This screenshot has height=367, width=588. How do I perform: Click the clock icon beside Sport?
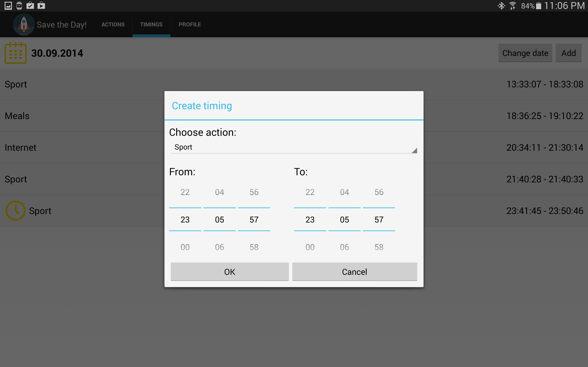click(x=16, y=210)
